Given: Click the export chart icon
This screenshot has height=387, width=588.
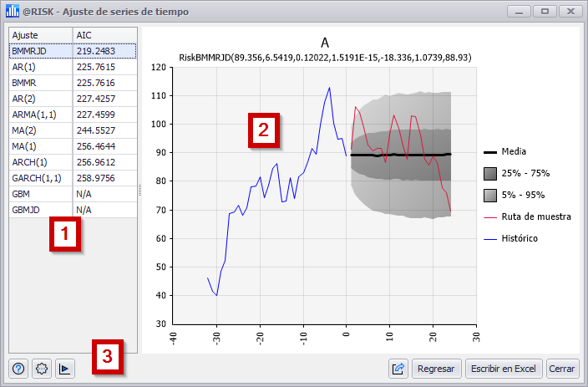Looking at the screenshot, I should 398,369.
